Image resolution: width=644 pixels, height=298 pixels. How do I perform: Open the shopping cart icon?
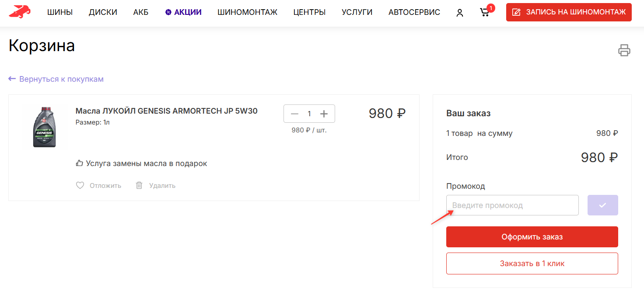(x=485, y=12)
